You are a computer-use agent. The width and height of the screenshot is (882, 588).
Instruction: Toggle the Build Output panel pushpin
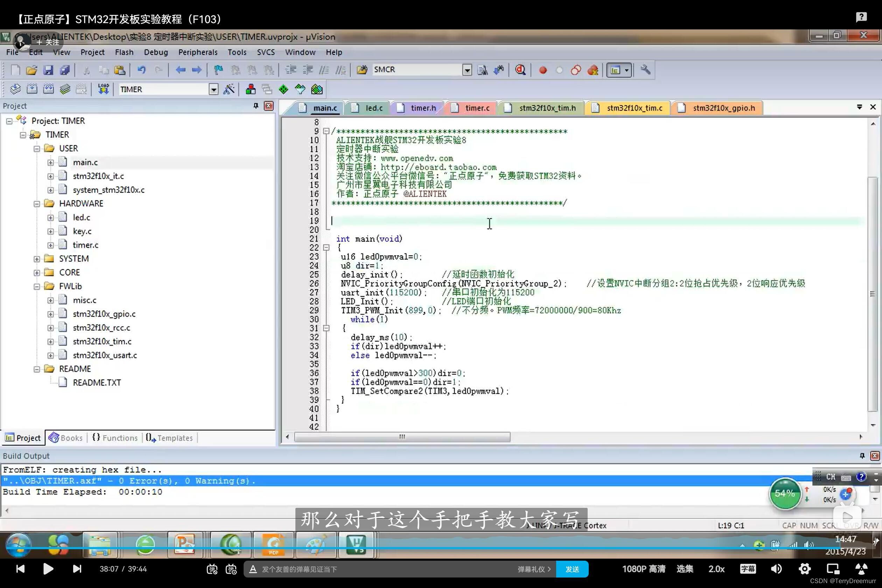point(862,456)
